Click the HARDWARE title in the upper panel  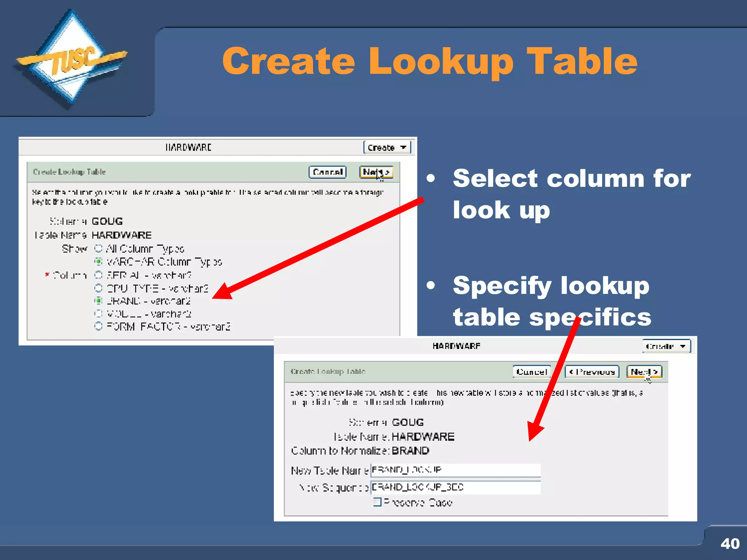coord(188,147)
